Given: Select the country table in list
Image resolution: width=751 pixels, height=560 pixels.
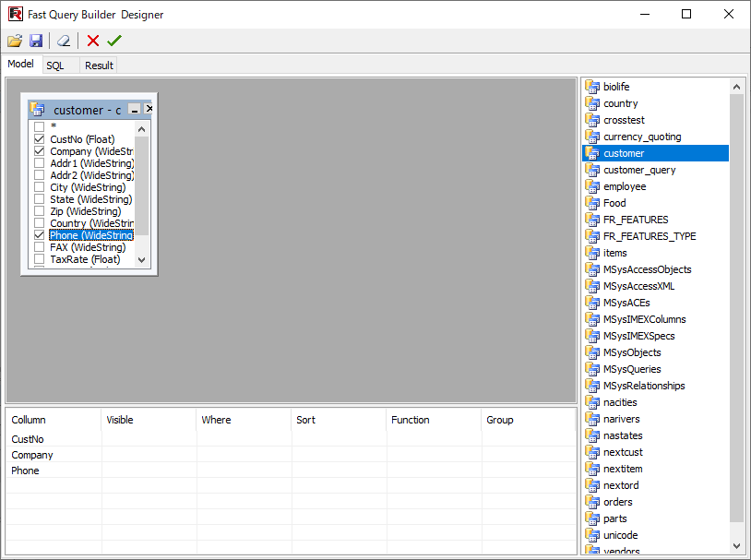Looking at the screenshot, I should click(621, 103).
